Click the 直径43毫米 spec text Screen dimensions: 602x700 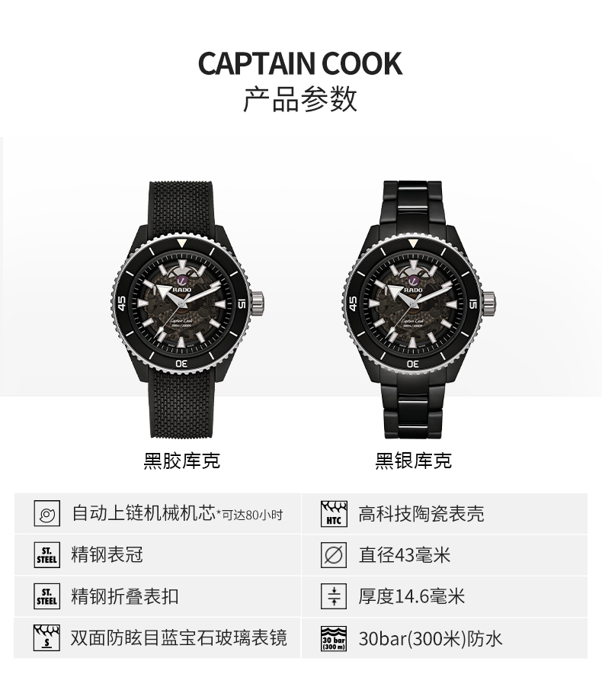pyautogui.click(x=405, y=555)
